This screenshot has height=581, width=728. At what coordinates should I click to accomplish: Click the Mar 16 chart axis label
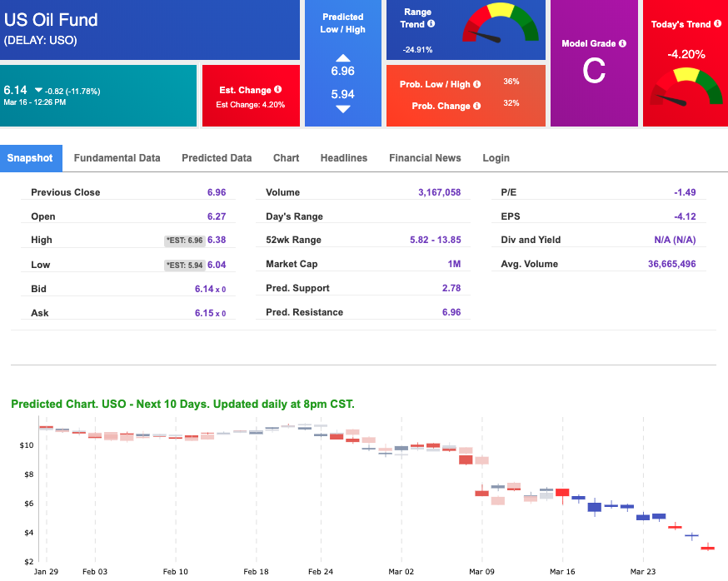[562, 571]
